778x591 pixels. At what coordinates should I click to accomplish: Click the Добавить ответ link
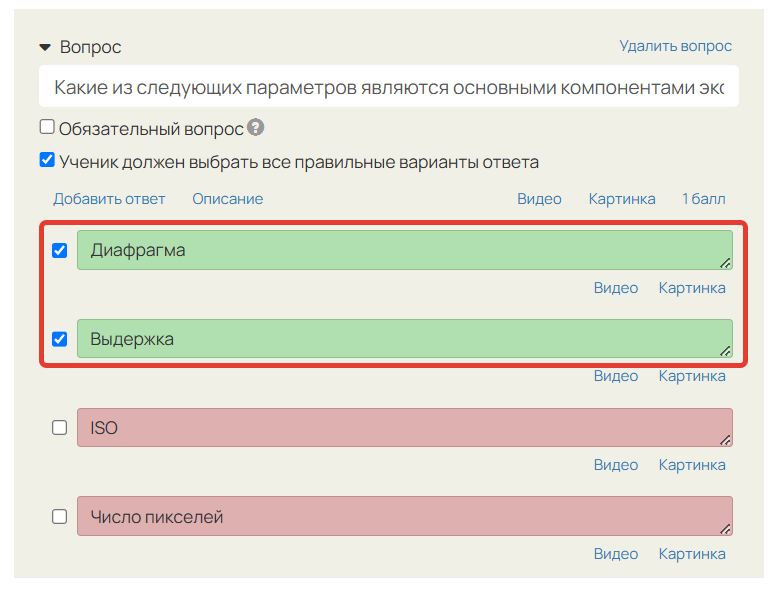coord(109,199)
